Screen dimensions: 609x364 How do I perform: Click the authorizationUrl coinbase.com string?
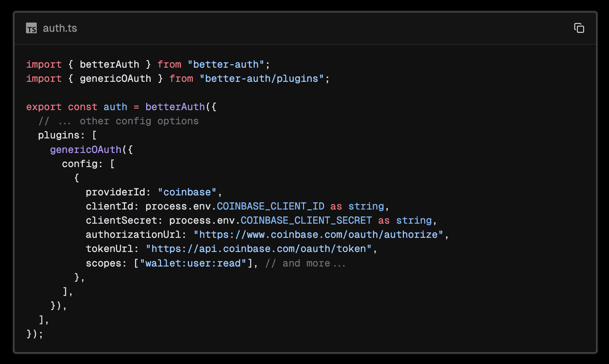click(x=318, y=234)
